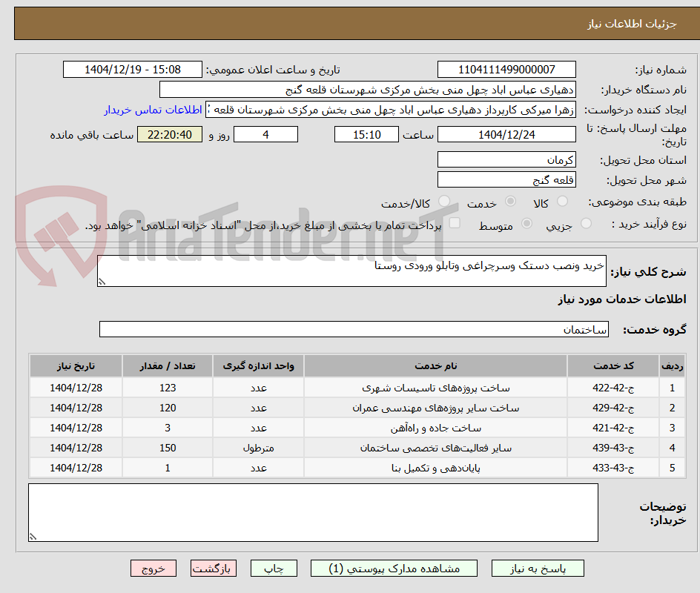Screen dimensions: 700x593
Task: Click ساخت جاده و راه‌آهن service name
Action: (436, 428)
